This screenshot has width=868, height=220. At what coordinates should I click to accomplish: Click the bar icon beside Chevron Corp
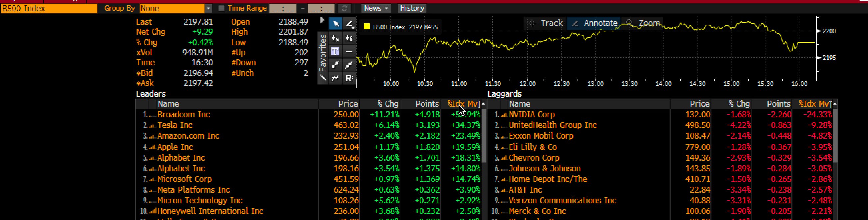[x=504, y=158]
